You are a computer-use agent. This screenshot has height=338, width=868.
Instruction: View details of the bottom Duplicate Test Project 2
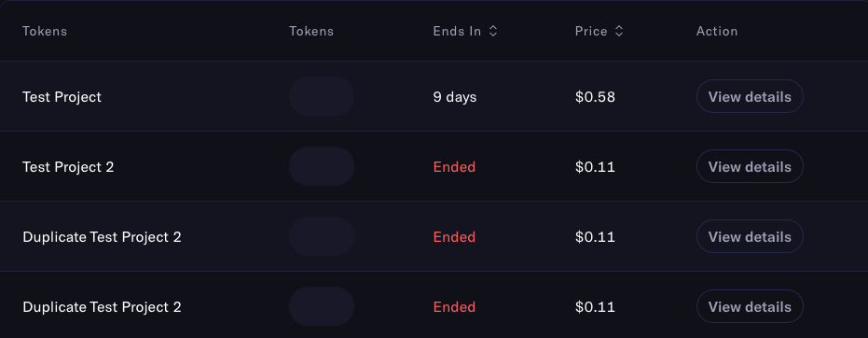click(750, 306)
